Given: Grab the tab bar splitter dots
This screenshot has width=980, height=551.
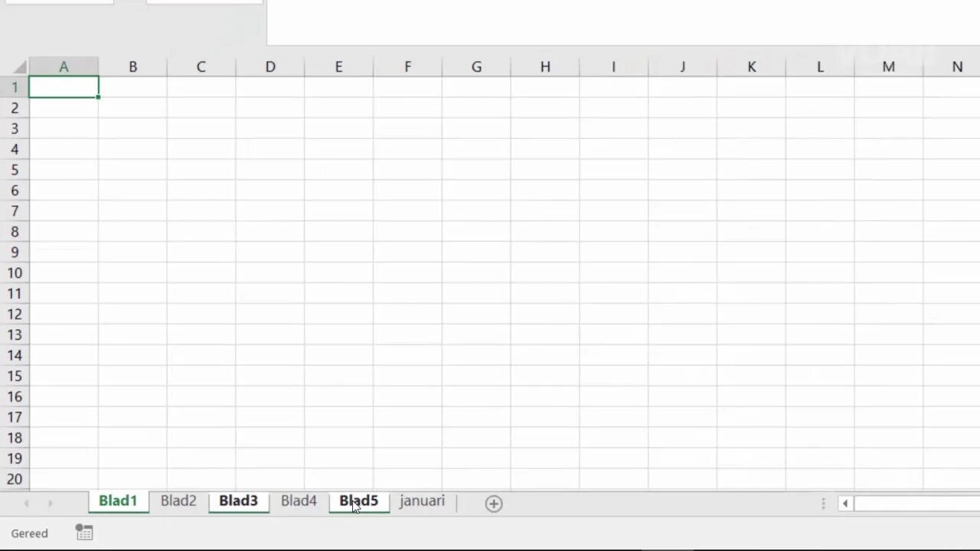Looking at the screenshot, I should pos(824,504).
